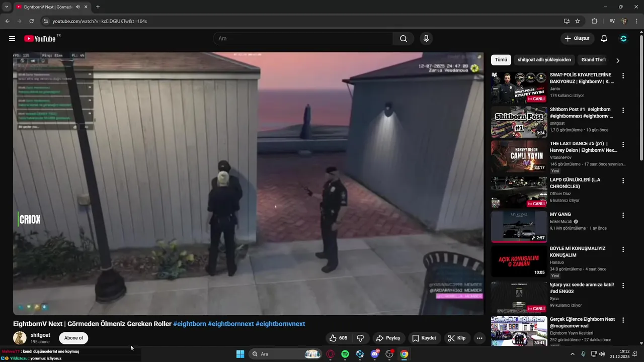Click the Windows taskbar search box
This screenshot has height=362, width=644.
(x=285, y=354)
